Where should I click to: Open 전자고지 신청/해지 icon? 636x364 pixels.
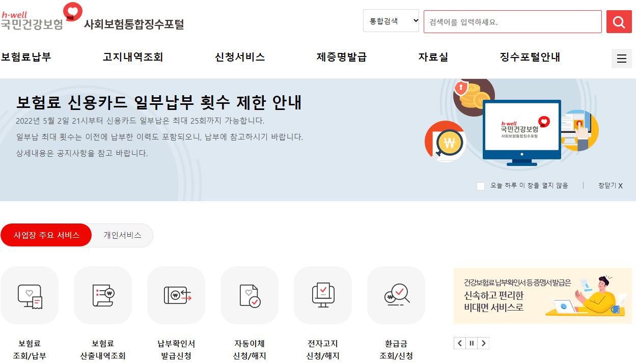[323, 295]
